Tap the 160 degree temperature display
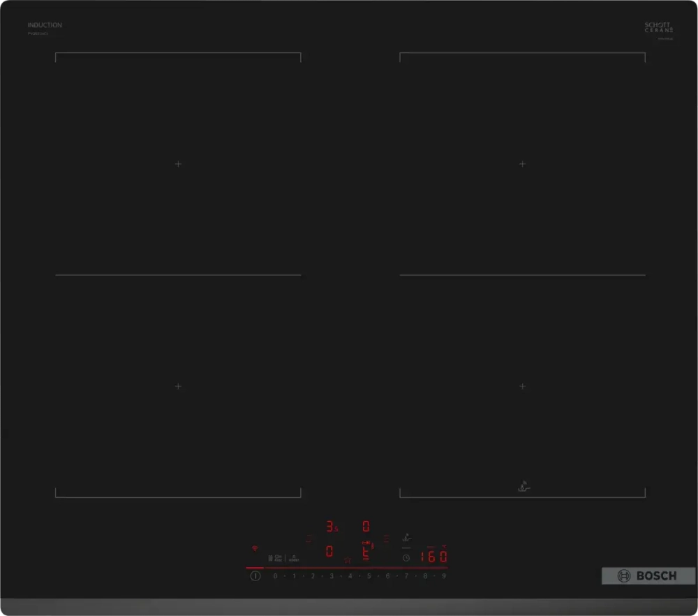Viewport: 698px width, 616px height. [434, 557]
